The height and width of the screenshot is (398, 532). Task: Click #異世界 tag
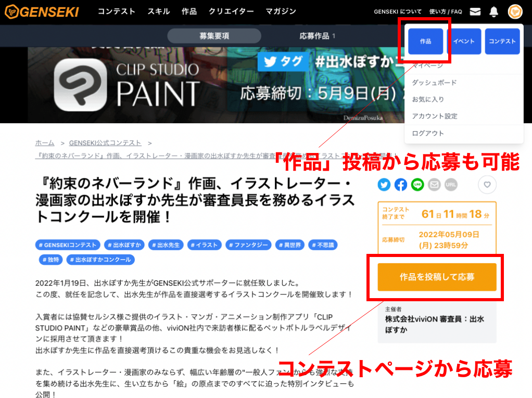coord(290,245)
